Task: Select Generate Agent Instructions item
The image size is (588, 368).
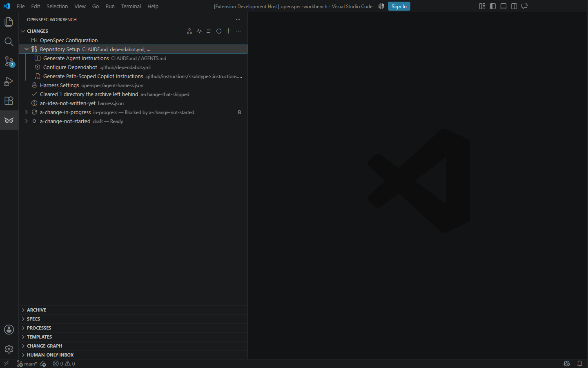Action: (x=133, y=58)
